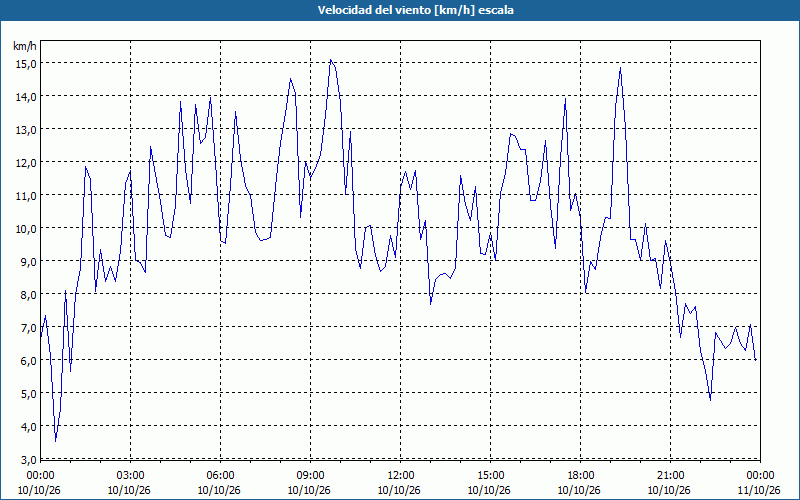Click the "9,0" y-axis value
The width and height of the screenshot is (800, 500).
point(29,261)
